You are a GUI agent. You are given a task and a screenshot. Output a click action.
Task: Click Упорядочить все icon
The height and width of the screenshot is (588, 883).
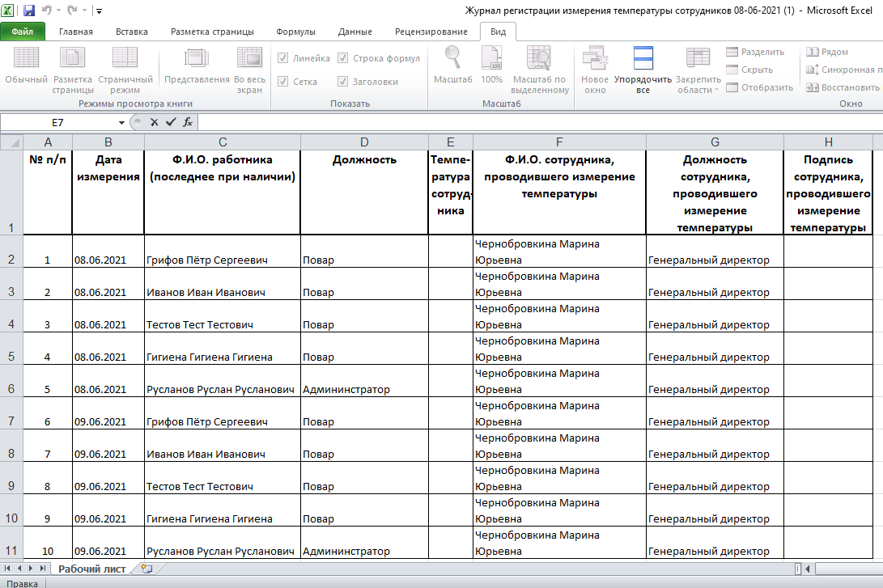click(643, 58)
